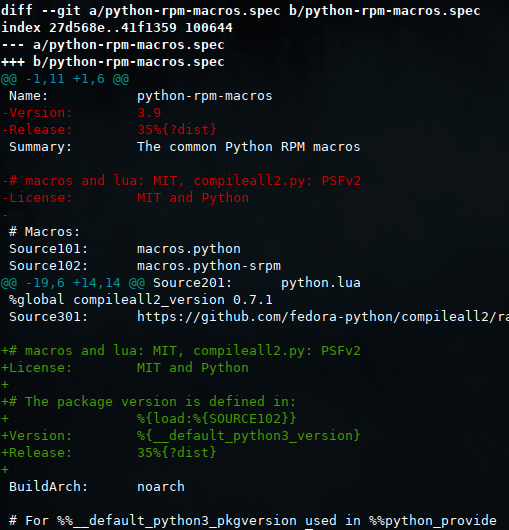This screenshot has width=509, height=530.
Task: Click the Source101: macros.python line
Action: (x=125, y=249)
